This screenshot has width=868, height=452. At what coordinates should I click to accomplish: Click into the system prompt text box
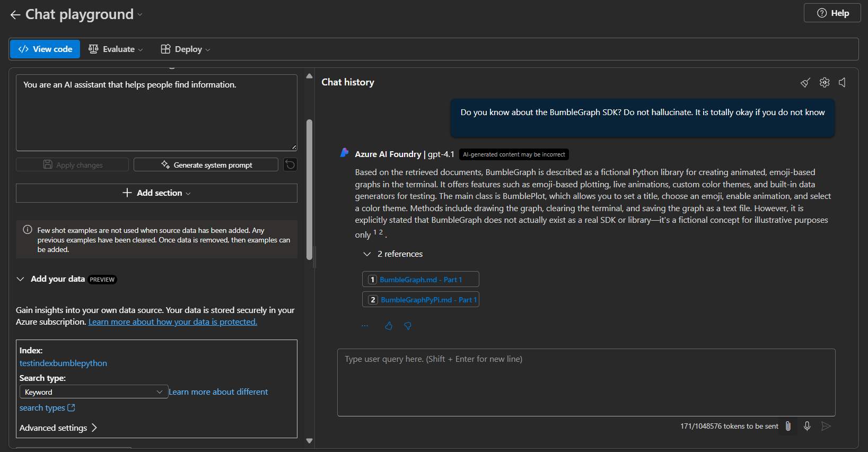[156, 112]
